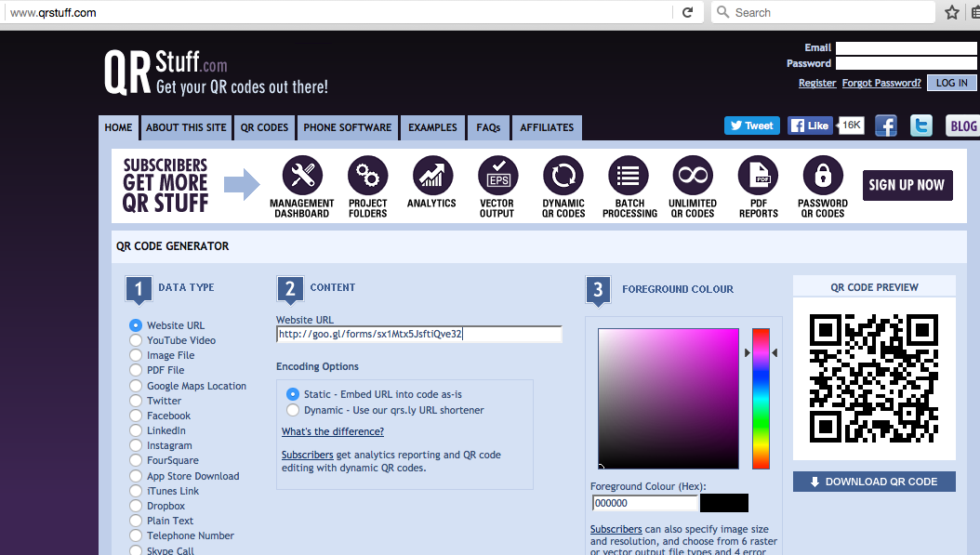Select Instagram data type
Image resolution: width=980 pixels, height=555 pixels.
pyautogui.click(x=136, y=445)
